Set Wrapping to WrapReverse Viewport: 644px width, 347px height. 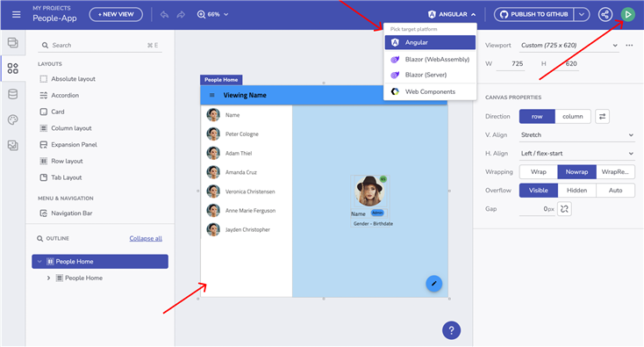(x=615, y=172)
